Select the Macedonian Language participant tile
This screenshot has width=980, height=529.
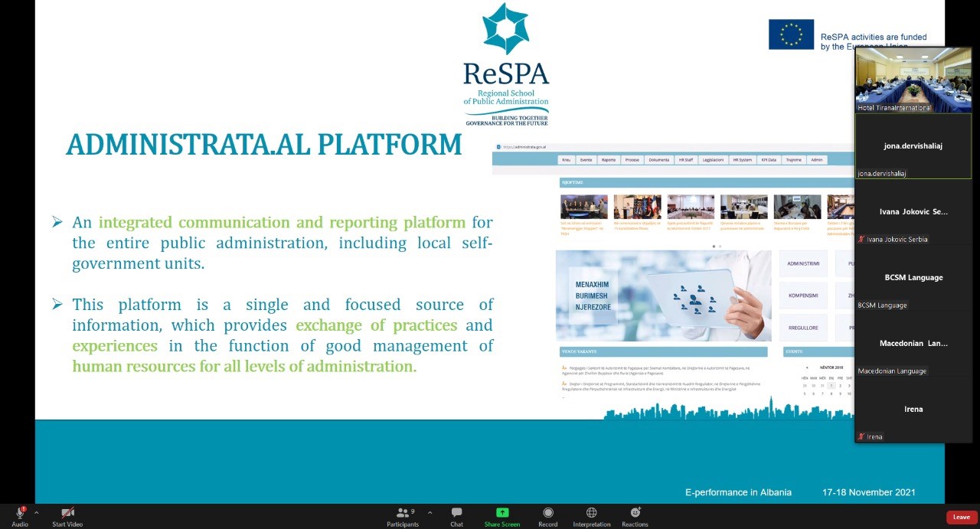[913, 343]
